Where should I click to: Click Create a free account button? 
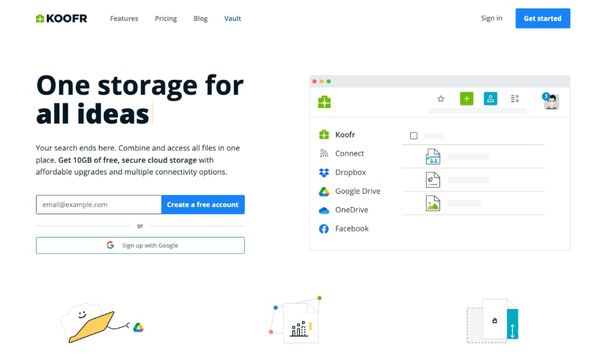[x=203, y=205]
